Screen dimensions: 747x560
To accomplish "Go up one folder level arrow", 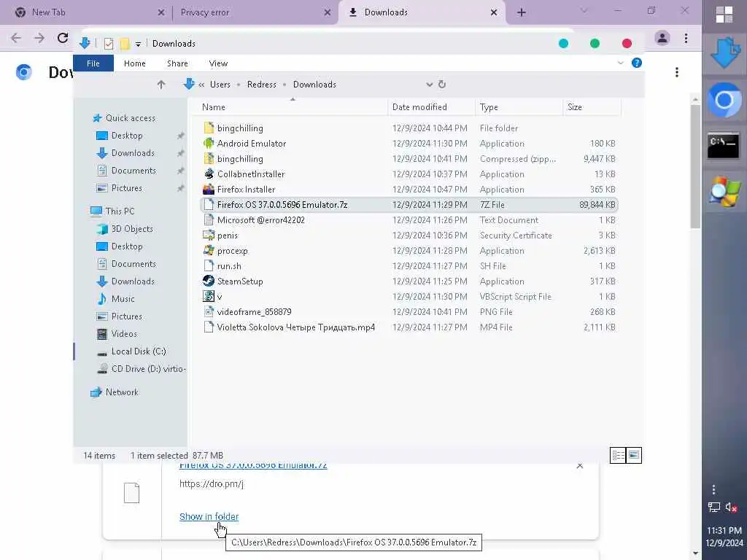I will pyautogui.click(x=161, y=85).
